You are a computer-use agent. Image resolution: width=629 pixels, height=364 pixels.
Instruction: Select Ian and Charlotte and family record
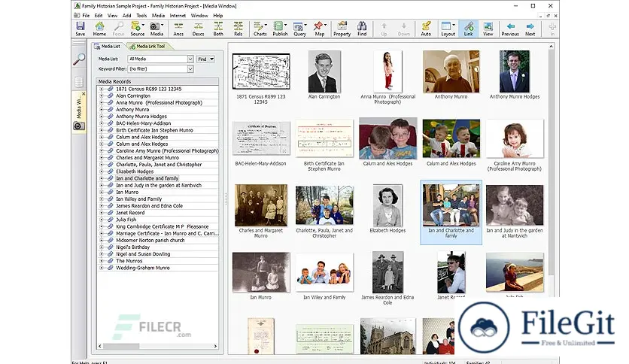click(147, 178)
